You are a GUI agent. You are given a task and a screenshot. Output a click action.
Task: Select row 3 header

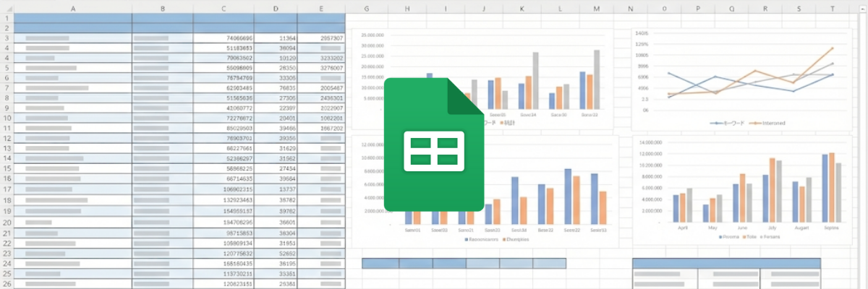[7, 38]
